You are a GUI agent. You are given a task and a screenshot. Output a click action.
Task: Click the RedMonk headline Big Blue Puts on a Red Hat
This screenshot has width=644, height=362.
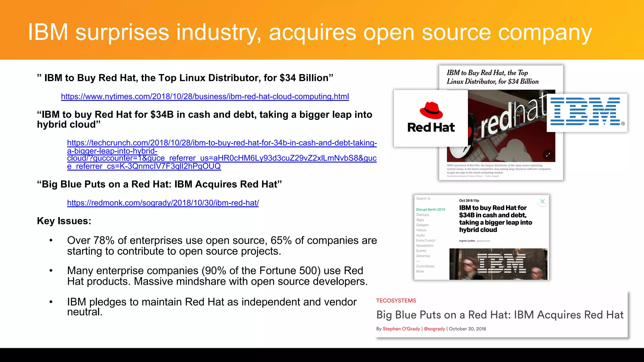(x=500, y=315)
